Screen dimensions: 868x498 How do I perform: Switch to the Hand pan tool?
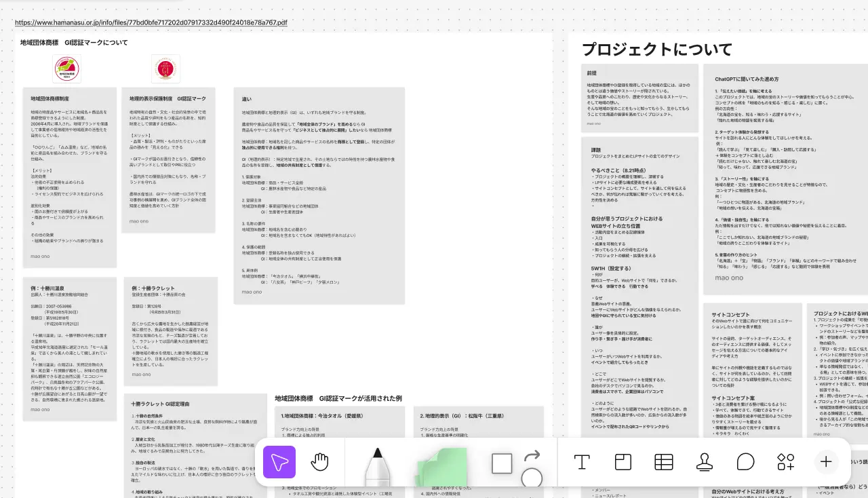click(x=319, y=462)
